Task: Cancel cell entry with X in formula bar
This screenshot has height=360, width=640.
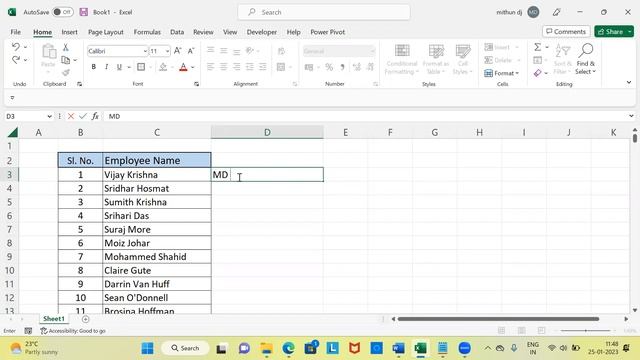Action: 71,116
